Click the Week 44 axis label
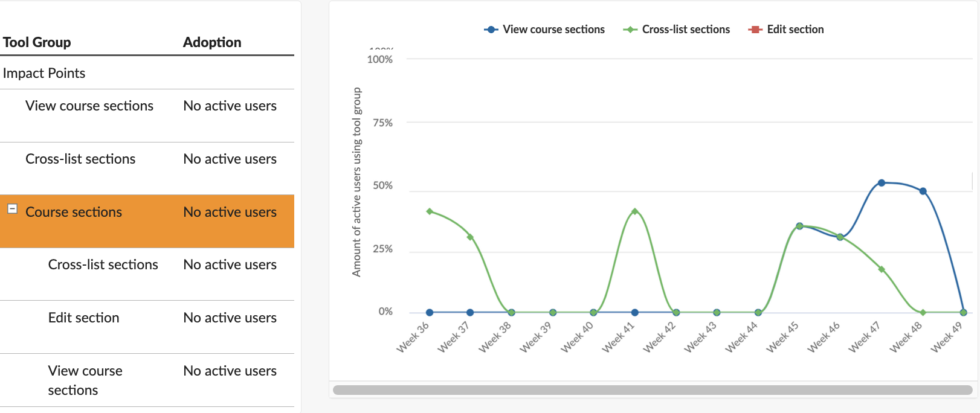This screenshot has height=413, width=980. coord(741,337)
